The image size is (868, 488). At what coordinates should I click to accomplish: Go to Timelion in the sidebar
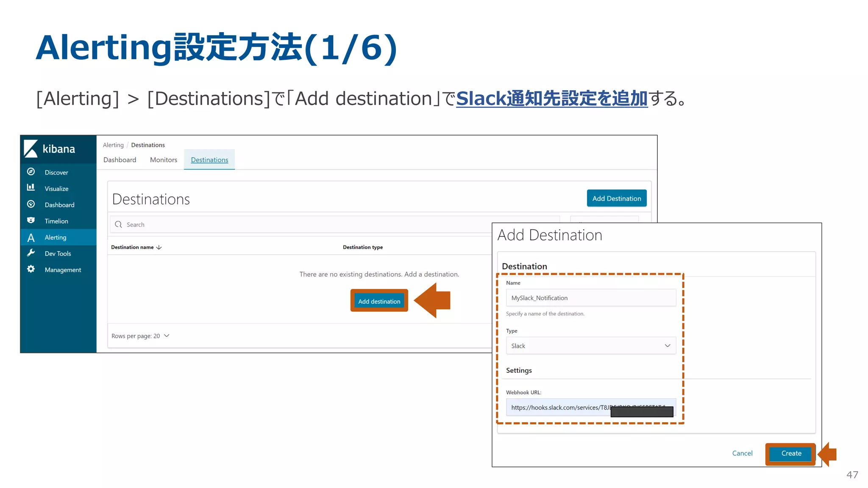pos(56,221)
